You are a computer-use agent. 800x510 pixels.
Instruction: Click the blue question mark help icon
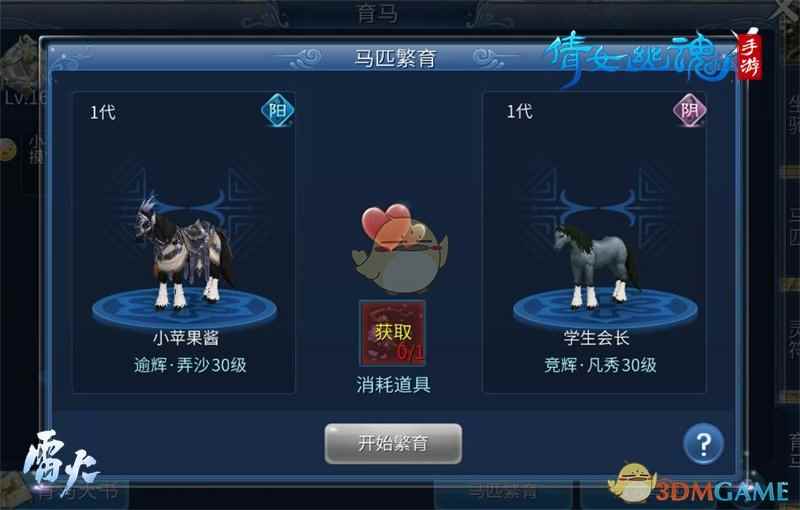703,444
